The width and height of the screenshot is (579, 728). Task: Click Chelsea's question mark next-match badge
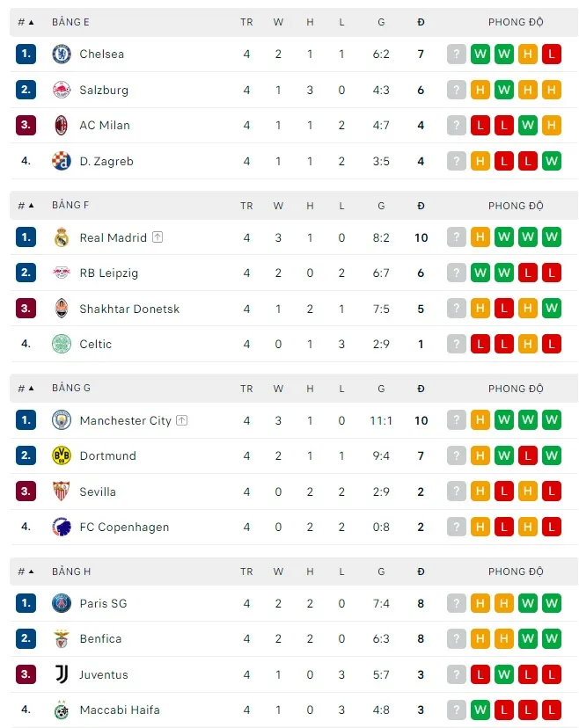456,54
